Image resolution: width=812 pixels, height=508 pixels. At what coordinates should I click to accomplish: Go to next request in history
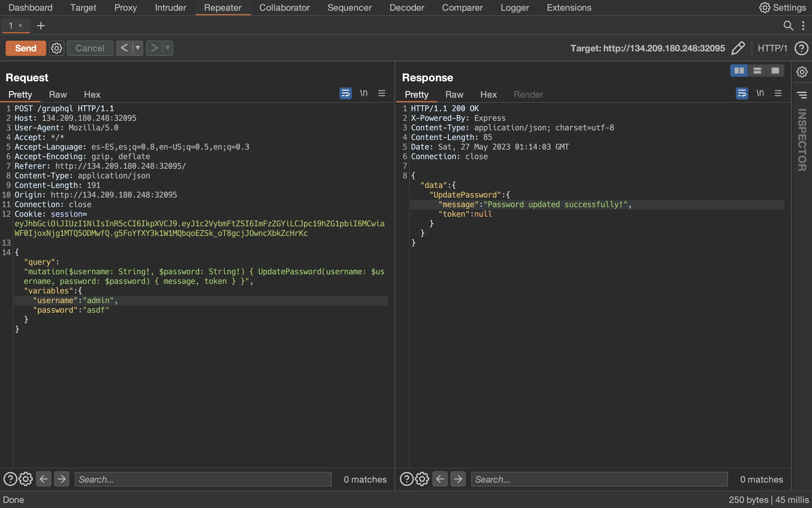point(154,48)
